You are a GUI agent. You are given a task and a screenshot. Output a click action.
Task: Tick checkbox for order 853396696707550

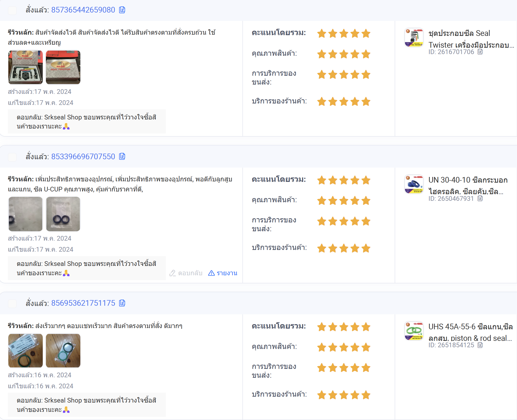[12, 157]
